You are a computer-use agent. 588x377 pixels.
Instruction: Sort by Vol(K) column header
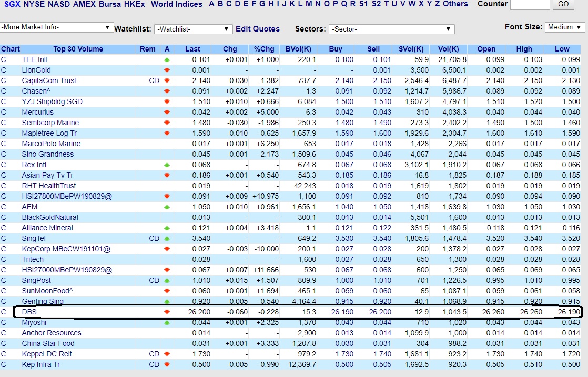click(449, 49)
